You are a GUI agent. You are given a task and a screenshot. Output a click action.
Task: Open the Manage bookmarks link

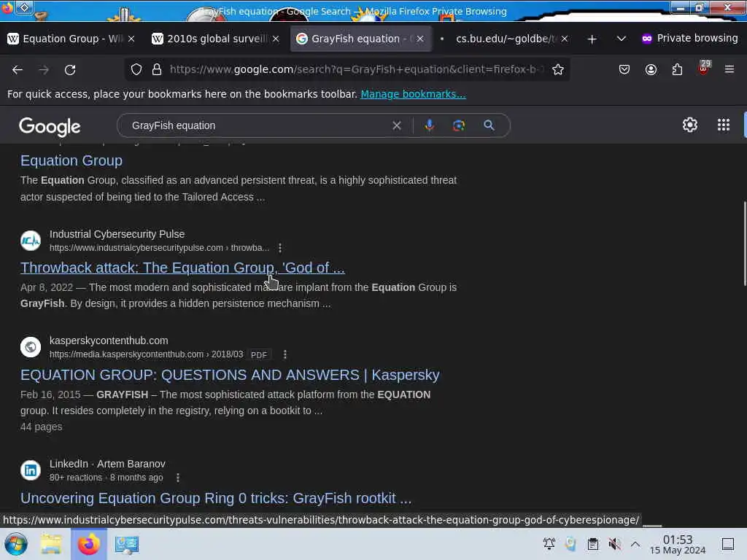click(413, 94)
